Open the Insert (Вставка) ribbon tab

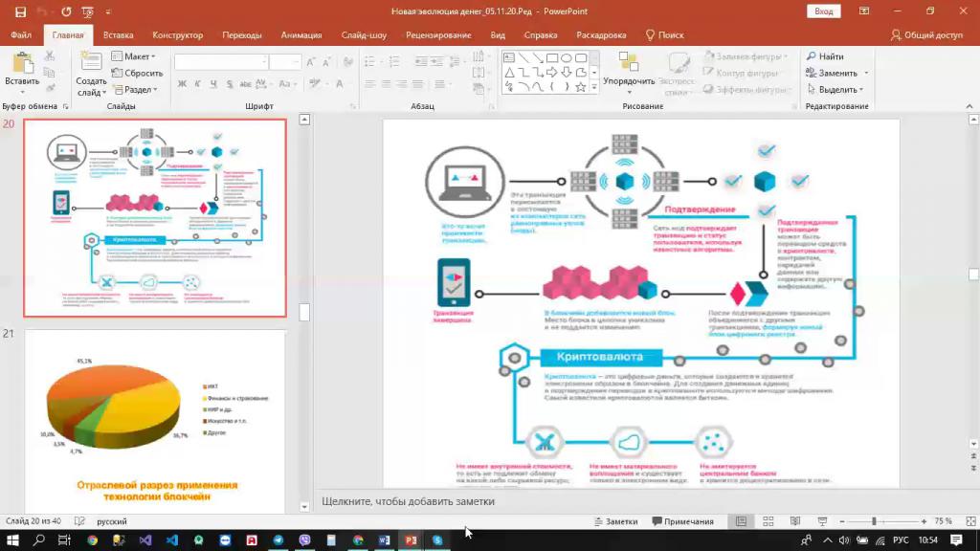[118, 34]
